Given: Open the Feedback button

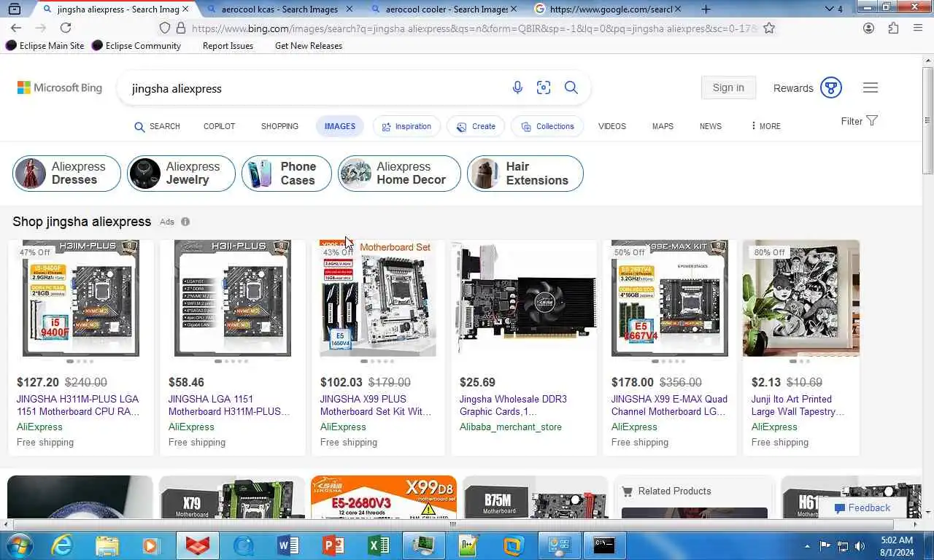Looking at the screenshot, I should click(x=862, y=507).
